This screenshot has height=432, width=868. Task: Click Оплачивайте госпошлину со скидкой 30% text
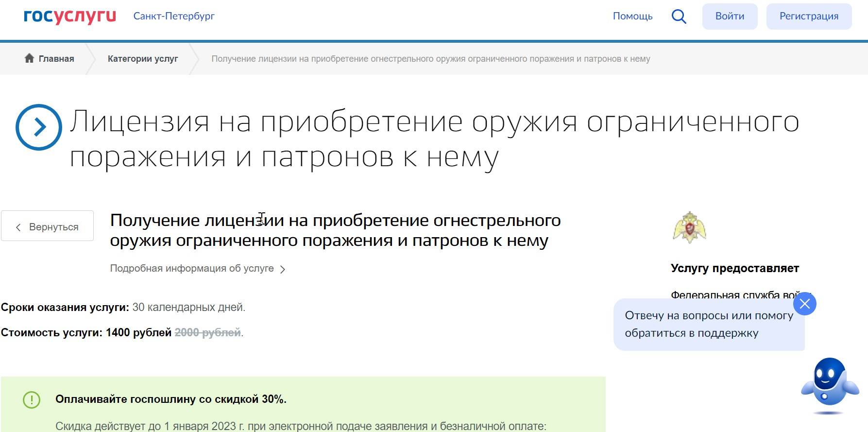pyautogui.click(x=171, y=399)
